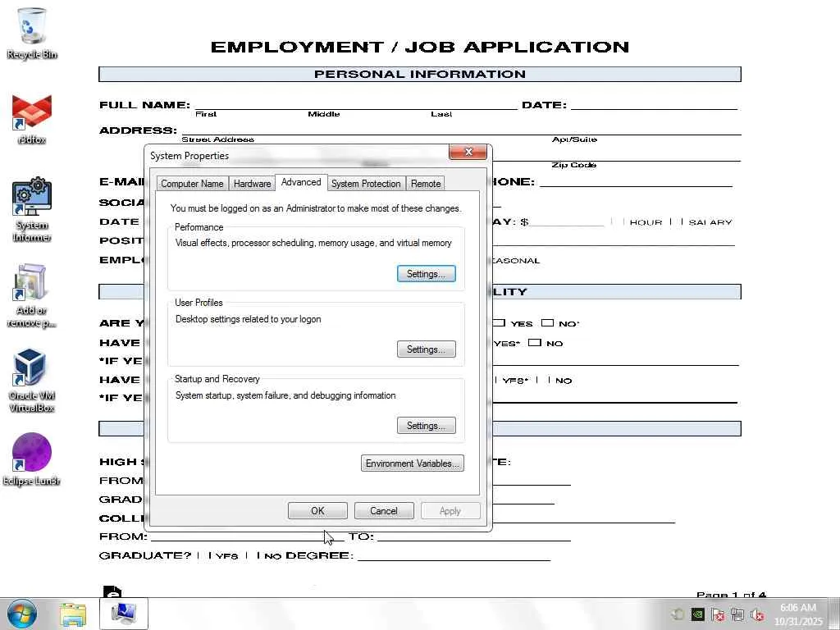The image size is (840, 630).
Task: Click the System Properties title bar text
Action: (x=189, y=156)
